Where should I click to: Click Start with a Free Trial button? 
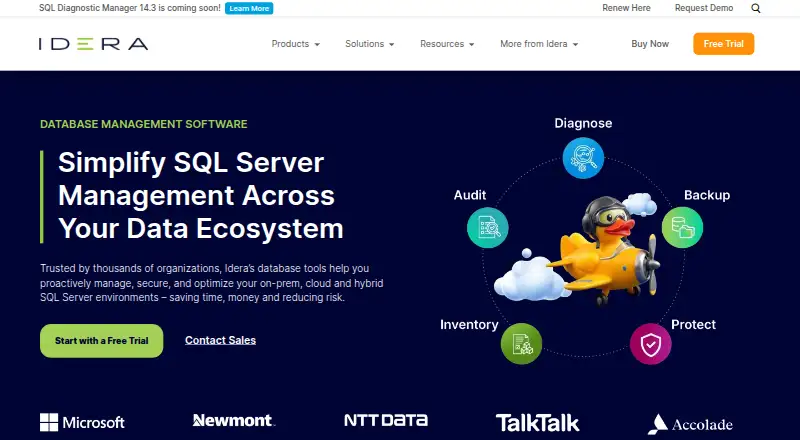[102, 340]
